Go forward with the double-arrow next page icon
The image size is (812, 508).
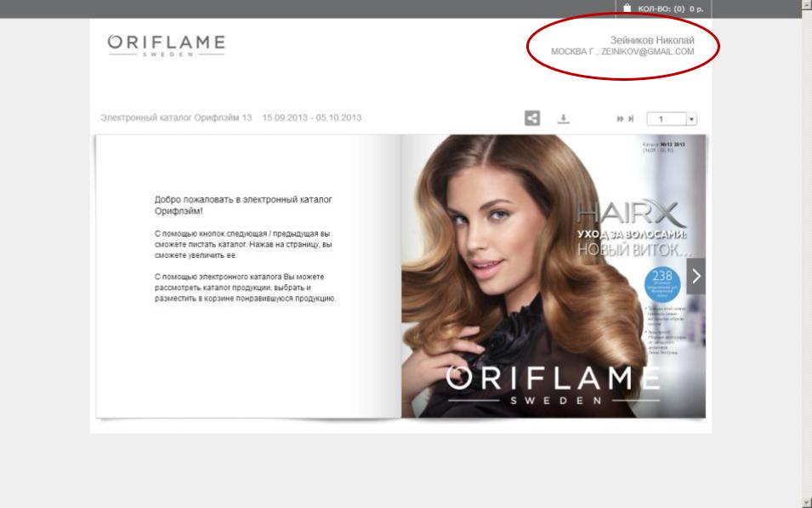[x=620, y=119]
